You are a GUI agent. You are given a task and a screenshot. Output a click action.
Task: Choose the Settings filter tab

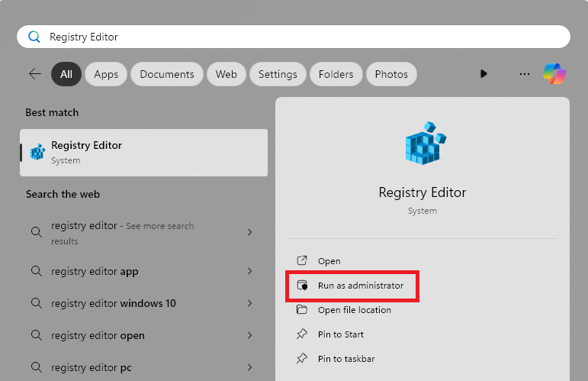[278, 74]
